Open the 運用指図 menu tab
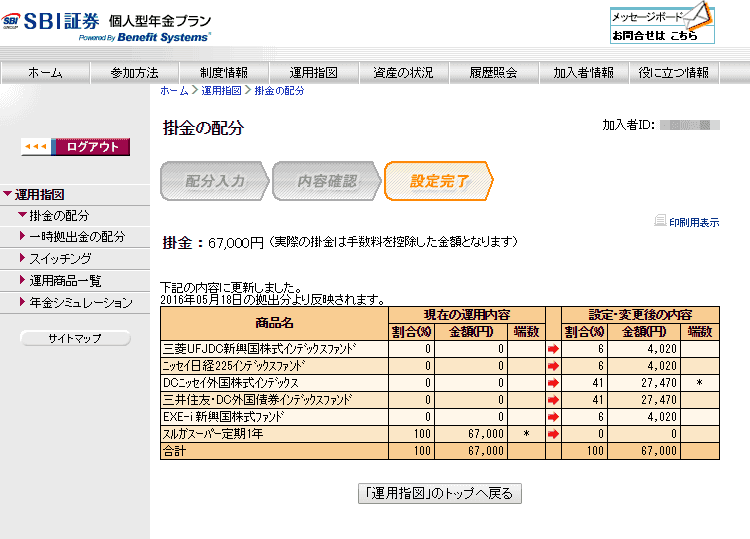Screen dimensions: 750x539 (x=314, y=73)
